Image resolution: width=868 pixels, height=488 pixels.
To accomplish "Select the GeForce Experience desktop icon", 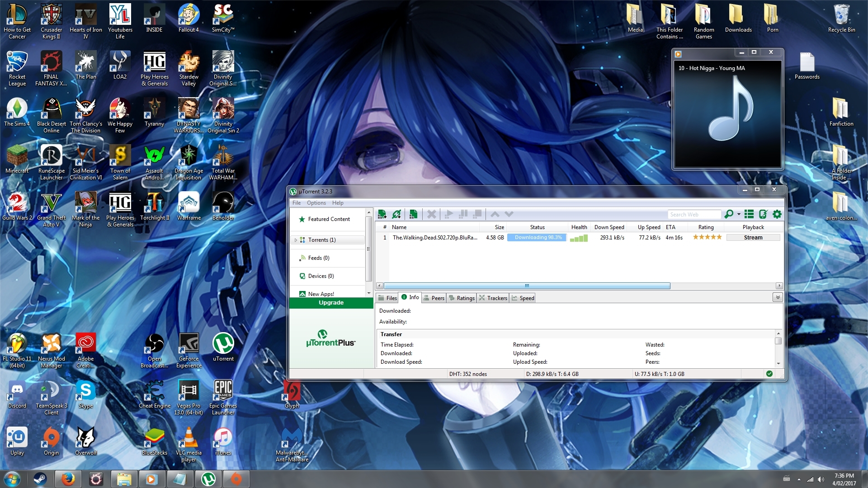I will coord(189,350).
